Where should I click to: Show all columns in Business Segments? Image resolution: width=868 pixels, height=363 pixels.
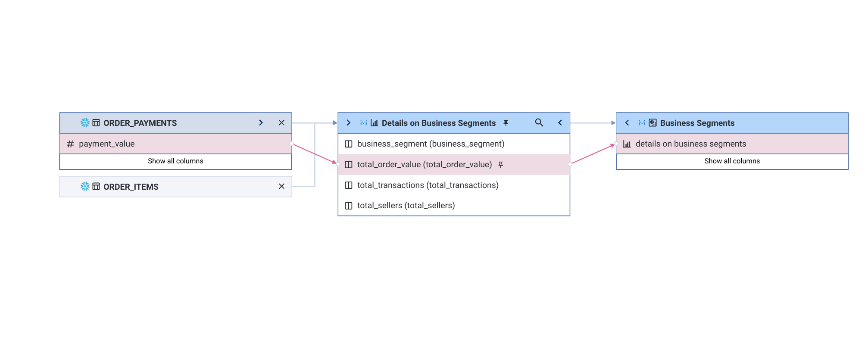(732, 161)
